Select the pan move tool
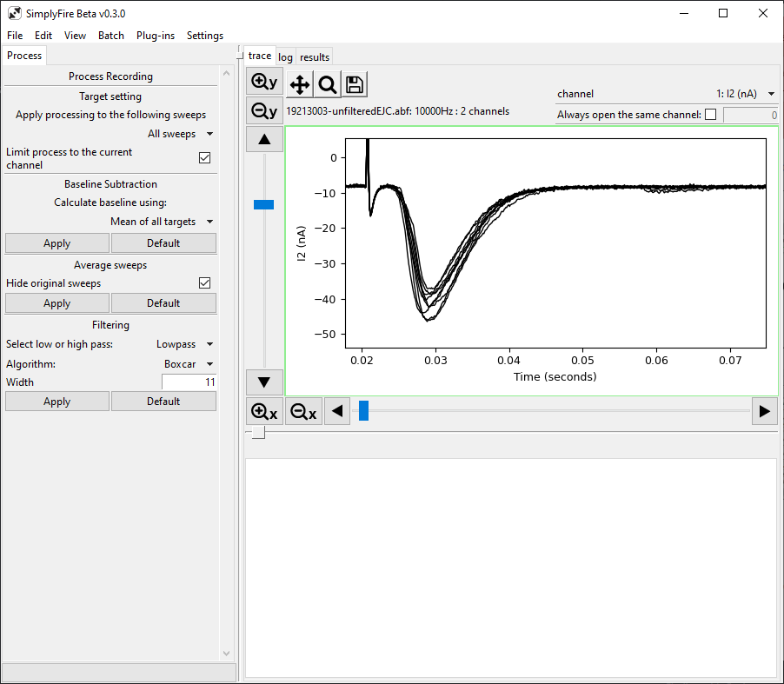Screen dimensions: 784x684 coord(300,84)
